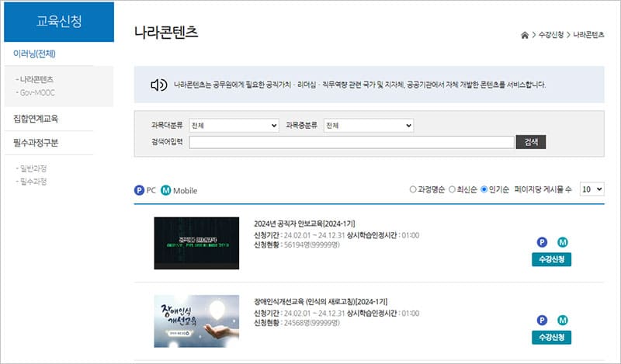Screen dimensions: 621x364
Task: Click the 검색 search button
Action: [x=531, y=142]
